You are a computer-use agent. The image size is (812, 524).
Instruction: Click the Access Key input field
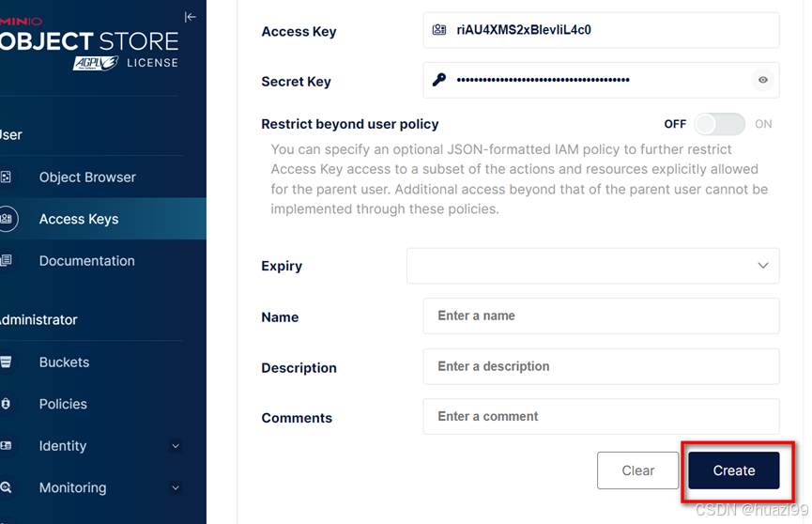[x=601, y=30]
